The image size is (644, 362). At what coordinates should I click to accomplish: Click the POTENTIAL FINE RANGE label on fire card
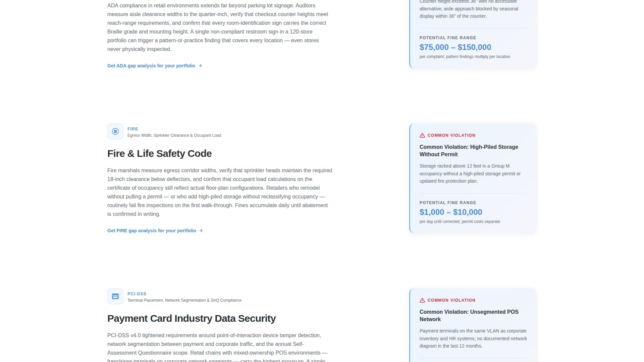448,203
